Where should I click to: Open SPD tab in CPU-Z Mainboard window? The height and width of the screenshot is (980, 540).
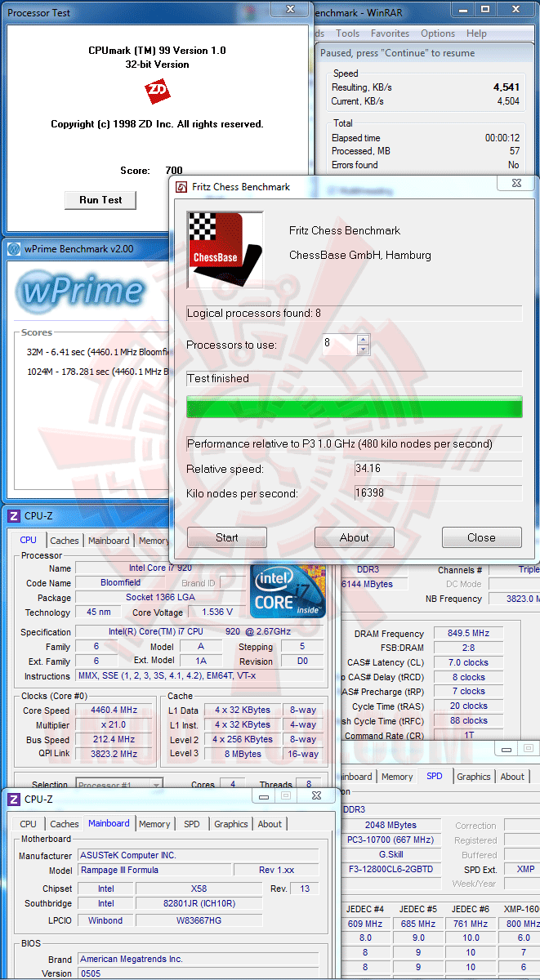pos(191,824)
